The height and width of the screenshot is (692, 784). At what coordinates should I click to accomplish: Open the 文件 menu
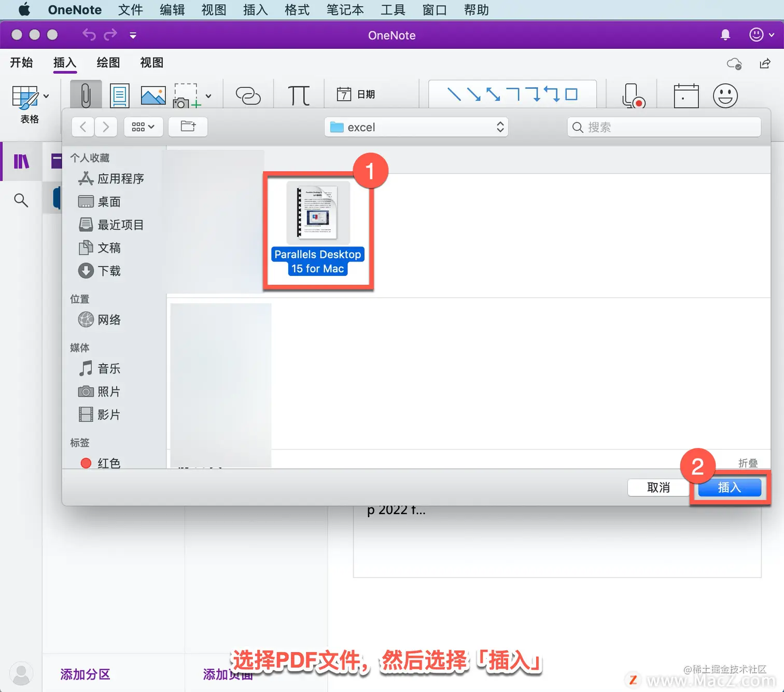[x=130, y=10]
